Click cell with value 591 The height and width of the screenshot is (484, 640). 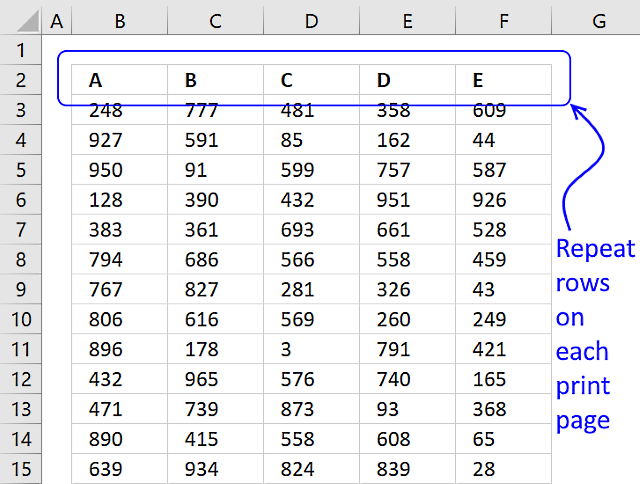[216, 140]
